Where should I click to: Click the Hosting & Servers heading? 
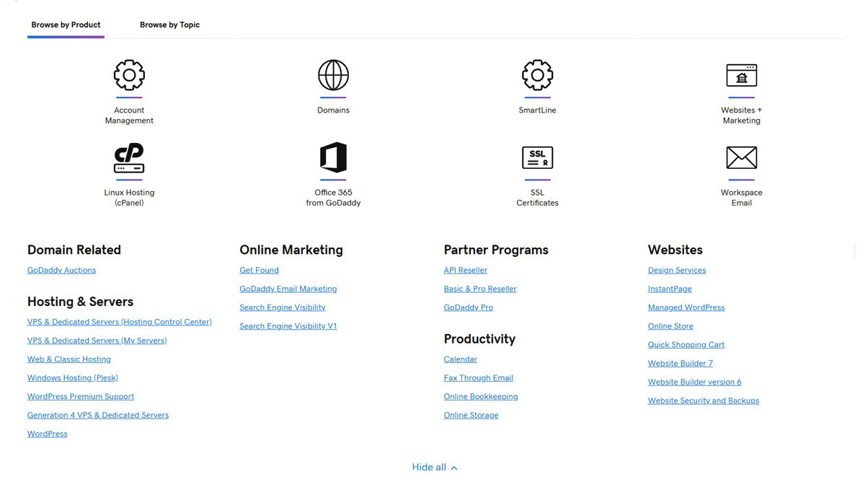(x=80, y=302)
